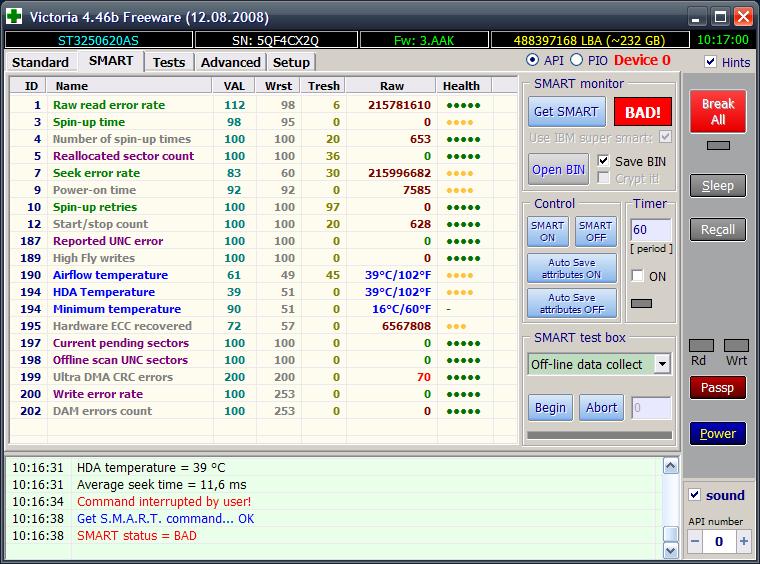This screenshot has width=760, height=564.
Task: Click the Raw column header
Action: [392, 86]
